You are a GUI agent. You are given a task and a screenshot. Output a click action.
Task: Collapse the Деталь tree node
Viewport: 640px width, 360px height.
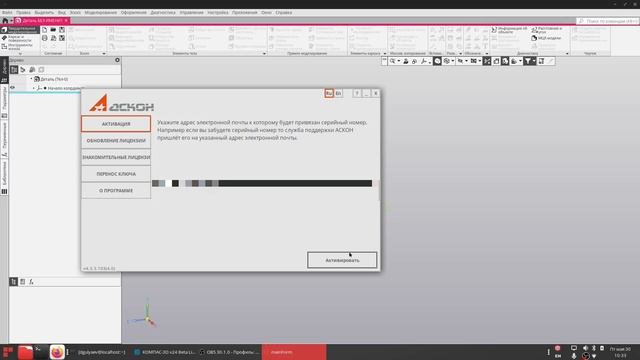pos(31,79)
